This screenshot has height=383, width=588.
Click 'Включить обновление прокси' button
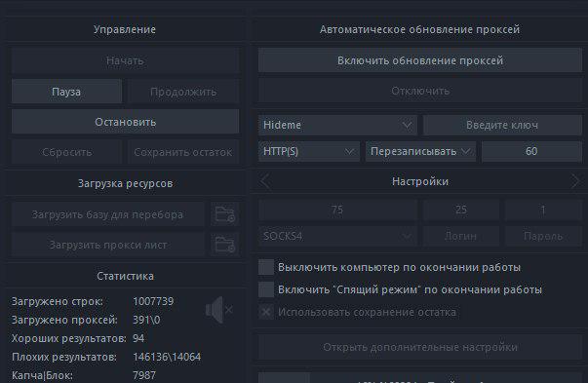click(x=420, y=60)
